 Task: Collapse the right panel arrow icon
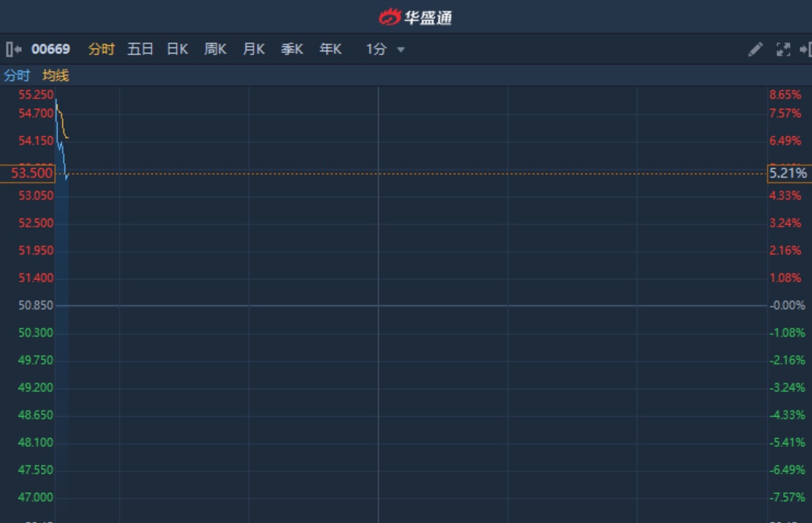(x=805, y=49)
